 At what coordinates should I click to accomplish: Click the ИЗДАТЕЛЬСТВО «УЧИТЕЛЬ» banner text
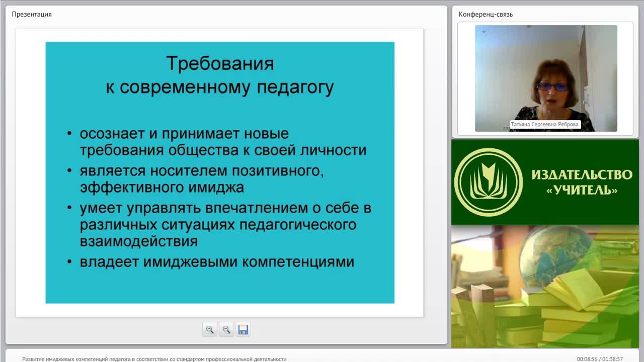click(582, 182)
